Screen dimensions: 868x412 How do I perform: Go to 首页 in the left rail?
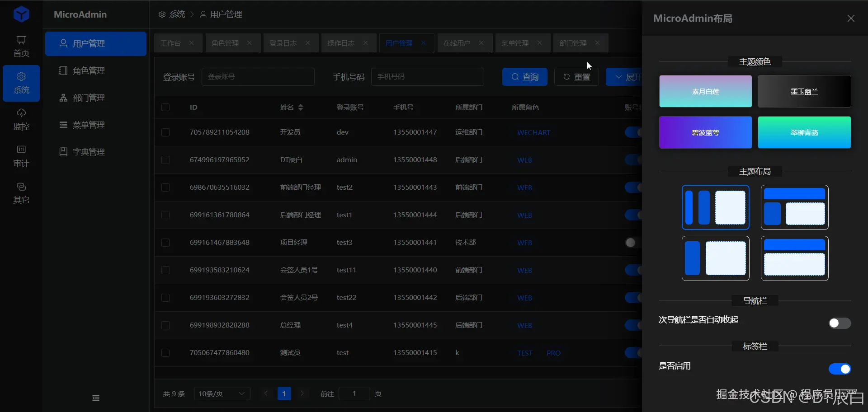(21, 47)
